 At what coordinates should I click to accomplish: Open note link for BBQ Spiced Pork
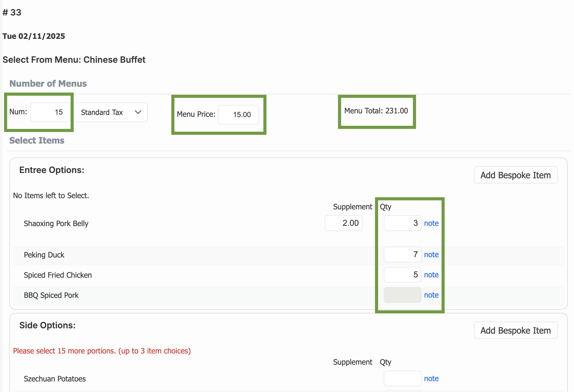[x=431, y=295]
